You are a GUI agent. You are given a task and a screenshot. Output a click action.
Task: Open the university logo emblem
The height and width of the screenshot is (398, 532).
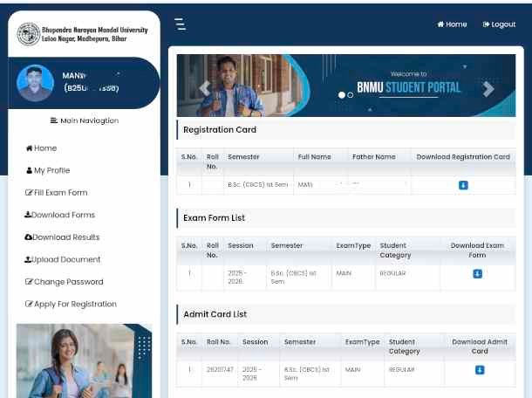29,34
